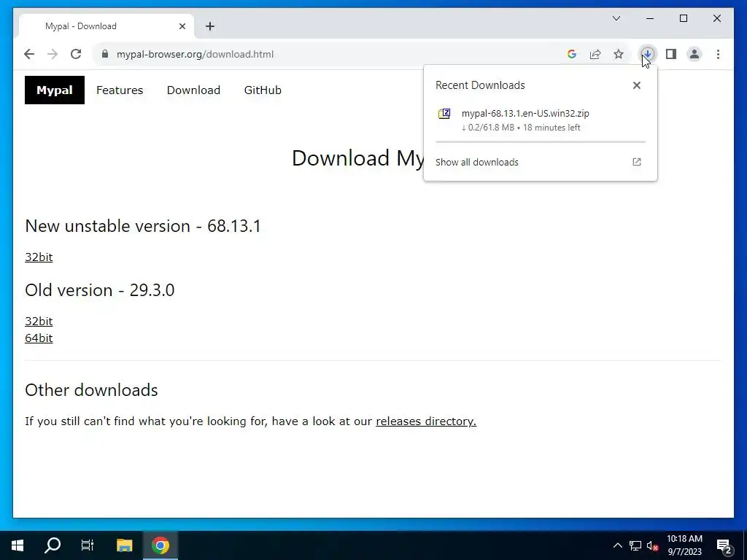
Task: Show hidden system tray icons
Action: point(617,545)
